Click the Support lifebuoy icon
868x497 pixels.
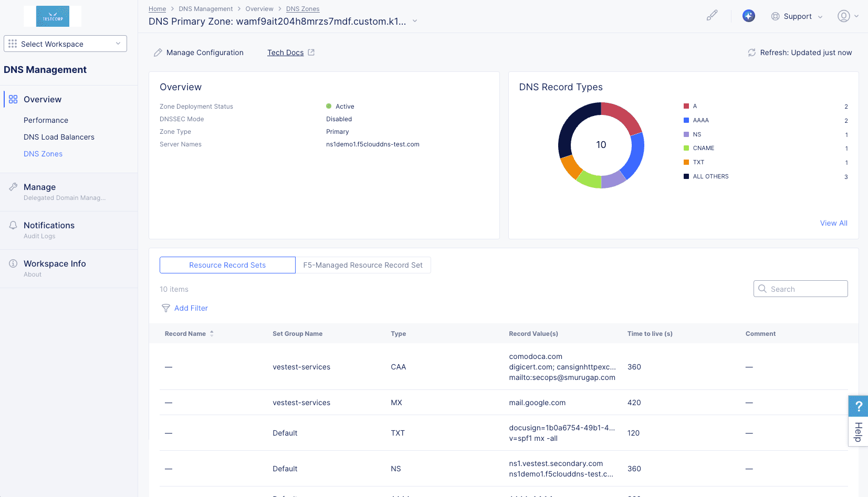coord(776,16)
